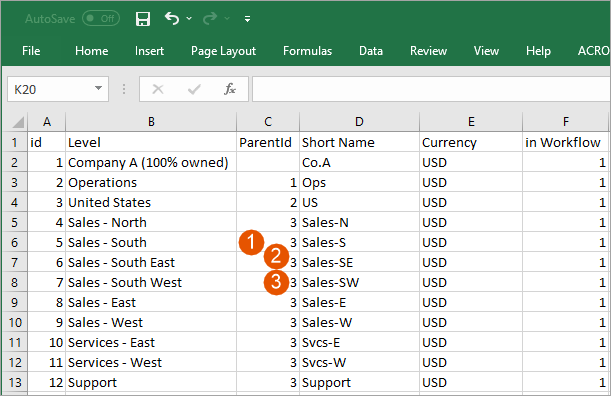Select the 'Operations' cell
611x396 pixels.
(151, 182)
